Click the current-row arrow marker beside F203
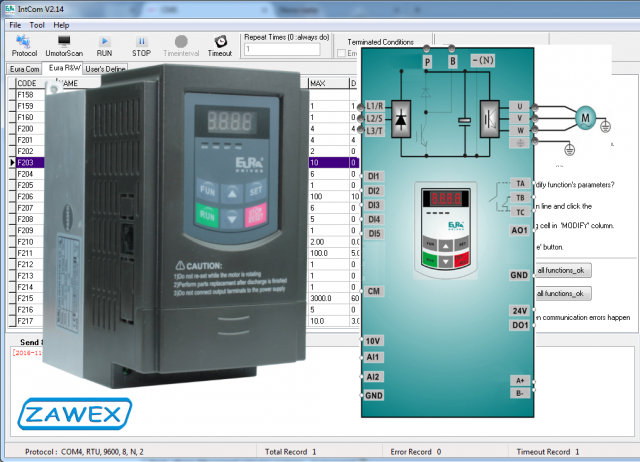This screenshot has width=640, height=462. [x=12, y=162]
